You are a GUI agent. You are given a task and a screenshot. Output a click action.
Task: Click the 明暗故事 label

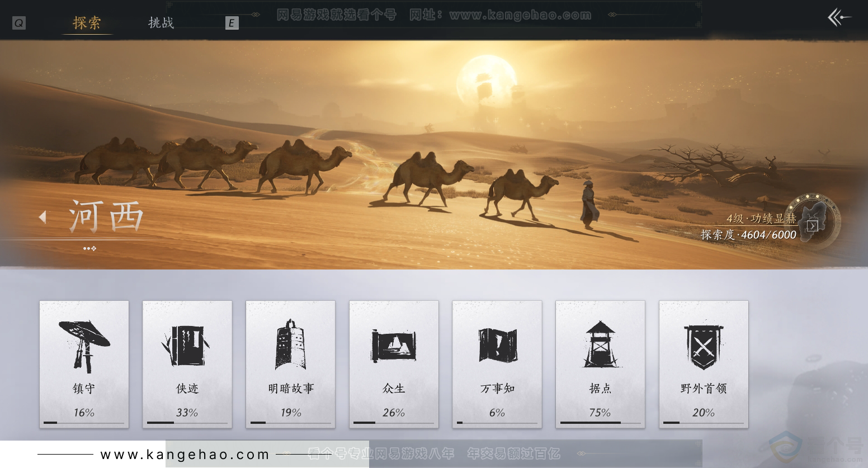click(291, 388)
